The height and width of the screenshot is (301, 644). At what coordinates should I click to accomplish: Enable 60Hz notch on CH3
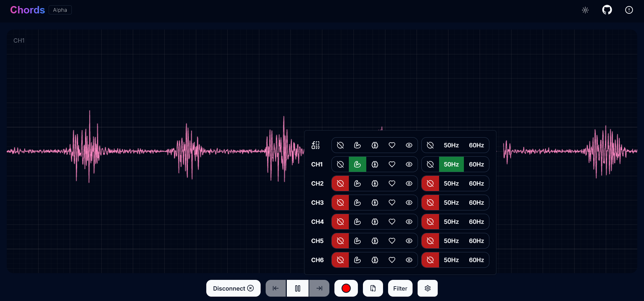pos(476,203)
